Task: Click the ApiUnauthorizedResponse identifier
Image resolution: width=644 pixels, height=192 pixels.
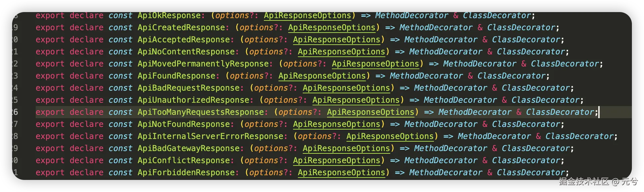Action: (x=193, y=100)
